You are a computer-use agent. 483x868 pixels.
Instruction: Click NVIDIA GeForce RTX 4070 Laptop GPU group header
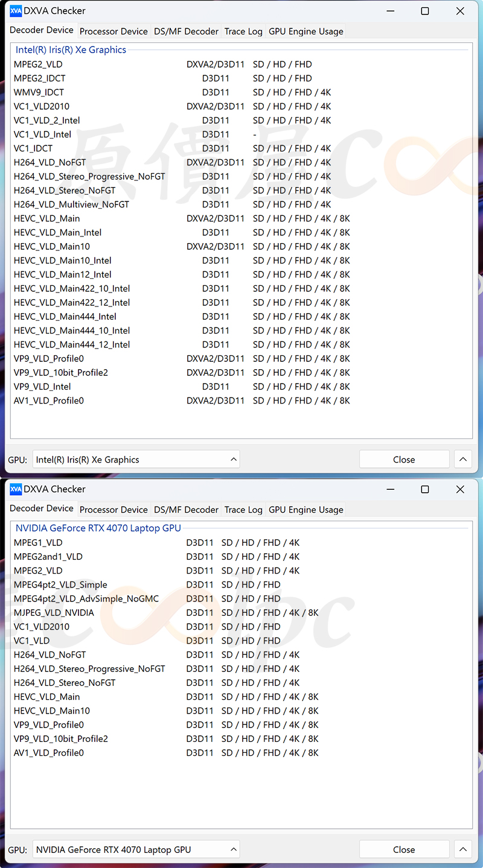98,528
